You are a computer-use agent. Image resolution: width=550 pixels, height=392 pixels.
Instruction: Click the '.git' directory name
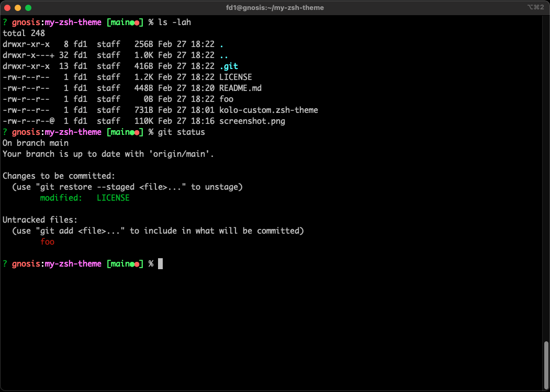[229, 66]
